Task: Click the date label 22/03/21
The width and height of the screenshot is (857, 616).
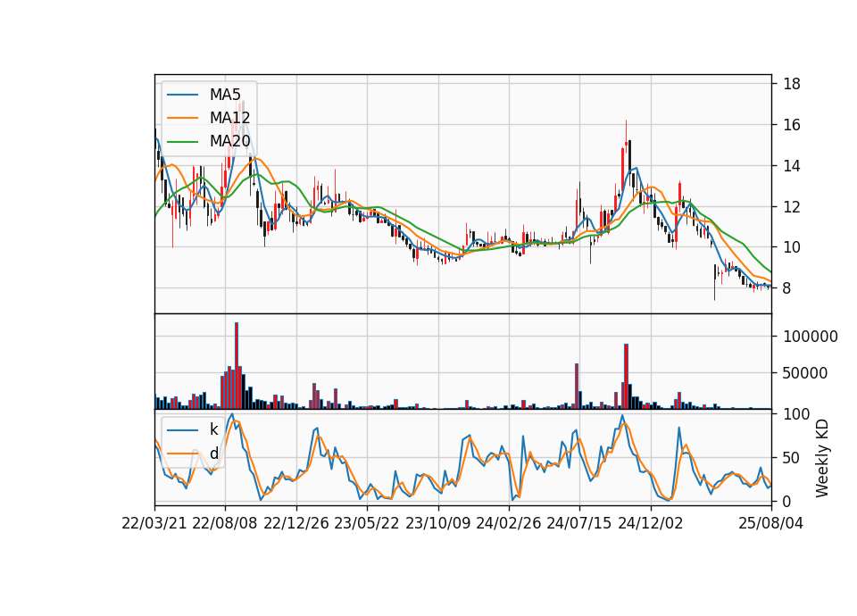Action: (154, 523)
